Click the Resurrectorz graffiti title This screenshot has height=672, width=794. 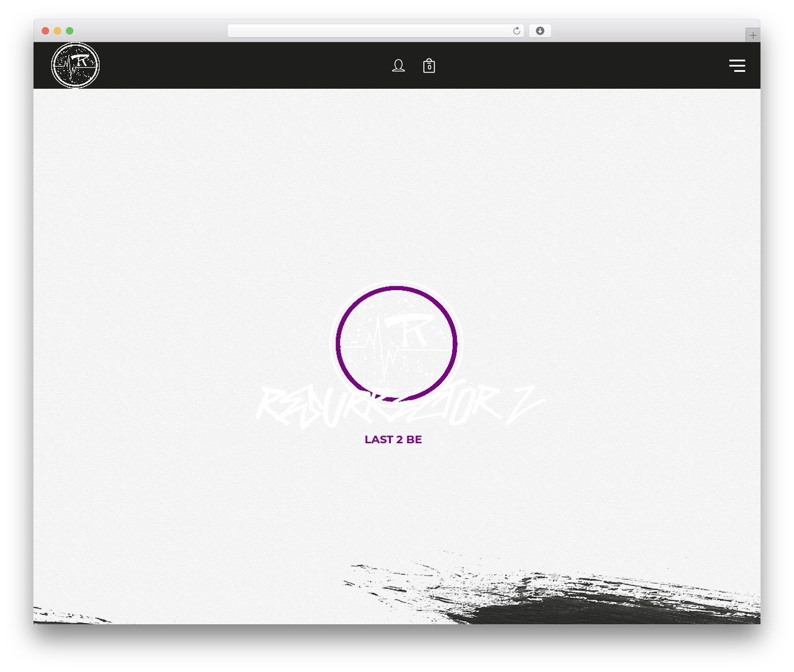coord(400,405)
